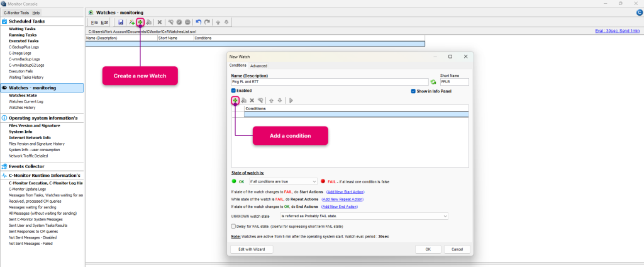Open new Watch wizard wand icon

(x=131, y=22)
